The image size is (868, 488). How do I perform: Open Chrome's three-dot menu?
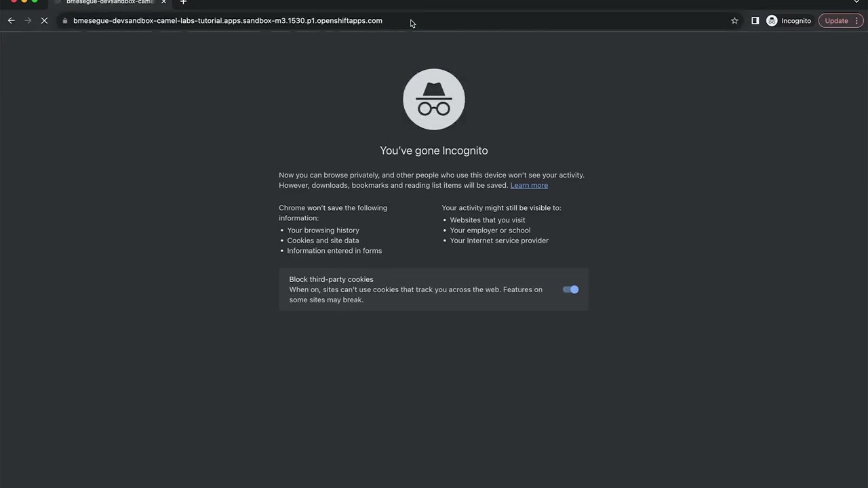(x=856, y=21)
